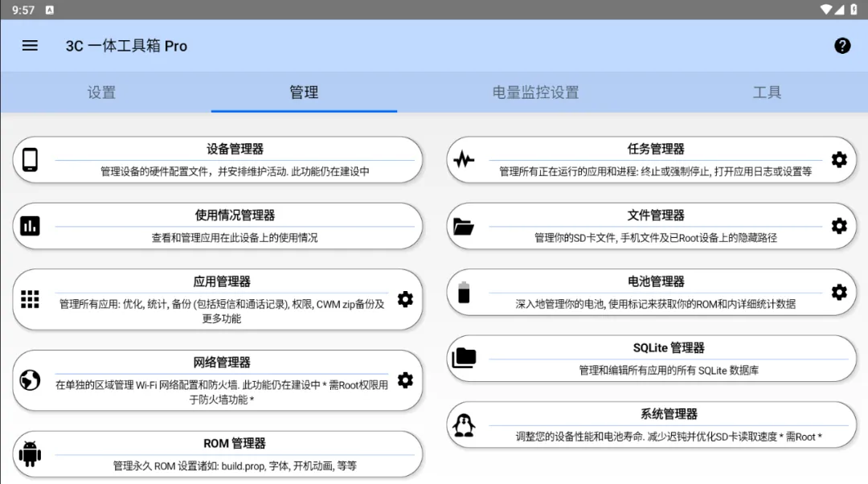Open 电池管理器 title

[656, 281]
